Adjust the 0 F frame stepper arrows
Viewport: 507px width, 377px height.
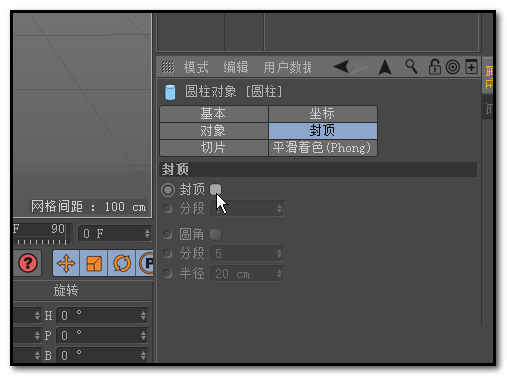147,233
